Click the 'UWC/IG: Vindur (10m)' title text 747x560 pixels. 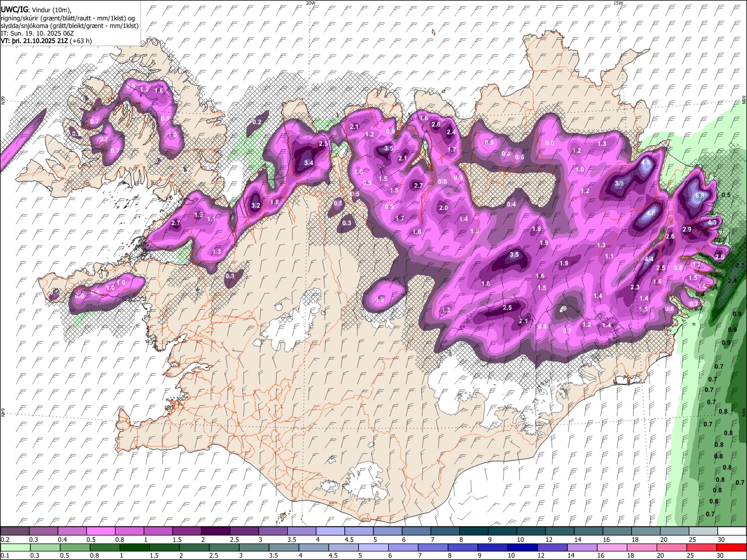pyautogui.click(x=35, y=10)
